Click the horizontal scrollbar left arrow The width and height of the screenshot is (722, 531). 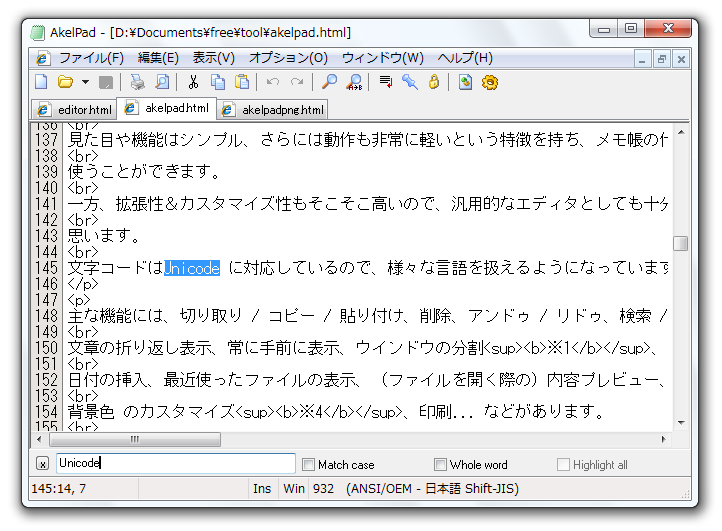(x=39, y=439)
